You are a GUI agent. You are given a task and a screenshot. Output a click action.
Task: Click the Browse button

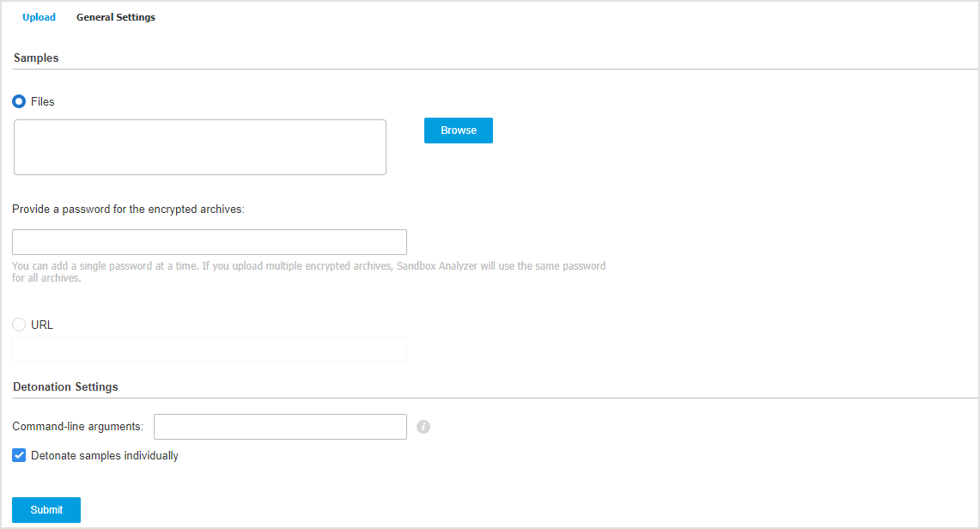(x=458, y=130)
